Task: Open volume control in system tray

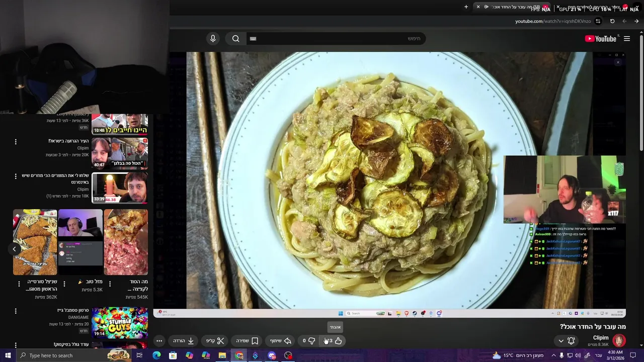Action: coord(578,355)
